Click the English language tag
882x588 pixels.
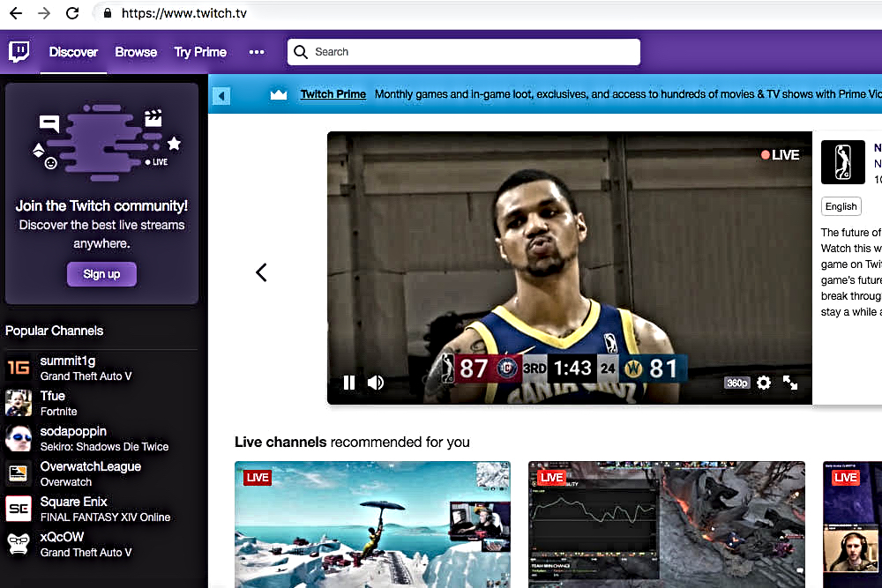pyautogui.click(x=841, y=206)
